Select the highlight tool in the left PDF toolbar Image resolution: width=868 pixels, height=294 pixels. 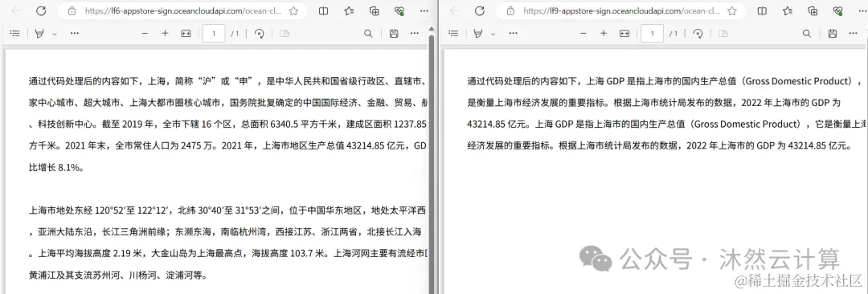(x=39, y=34)
